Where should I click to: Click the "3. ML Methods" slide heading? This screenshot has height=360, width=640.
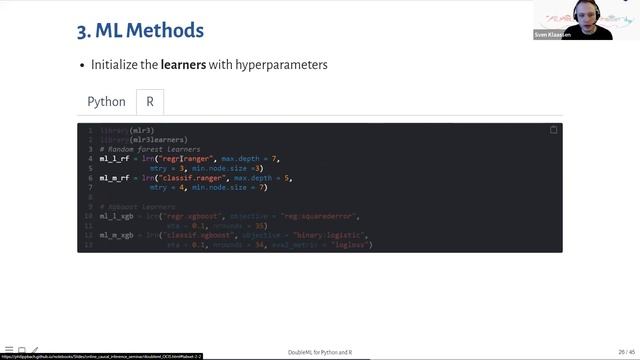click(x=140, y=31)
